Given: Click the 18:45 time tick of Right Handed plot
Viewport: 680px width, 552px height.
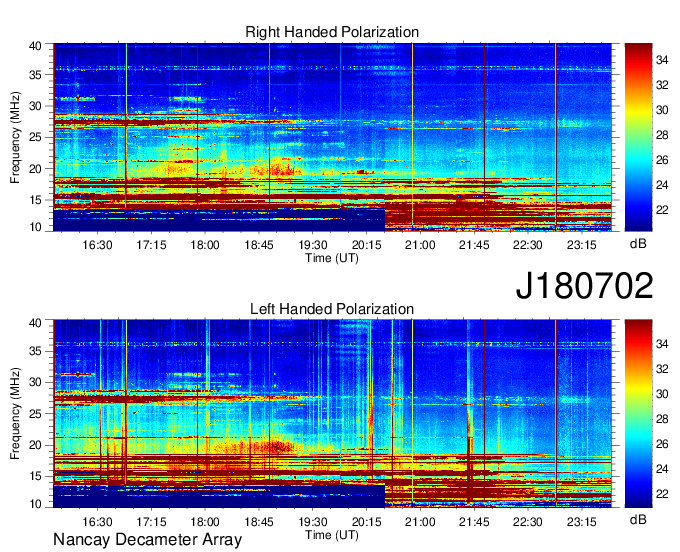Looking at the screenshot, I should click(259, 245).
